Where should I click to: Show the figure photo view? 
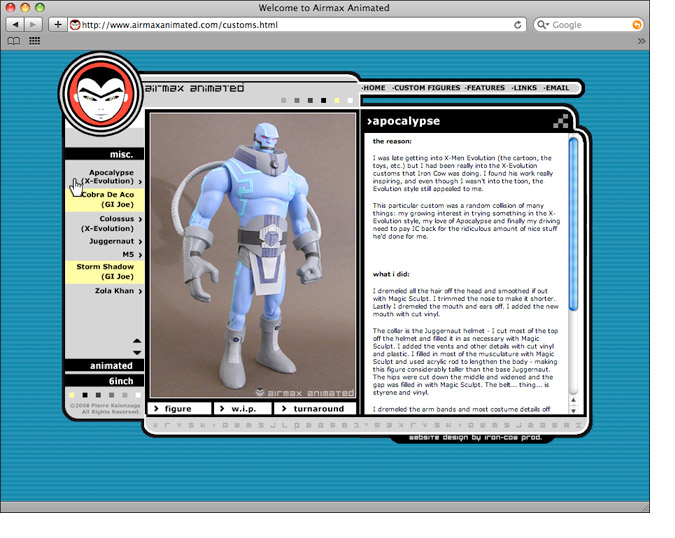click(180, 408)
